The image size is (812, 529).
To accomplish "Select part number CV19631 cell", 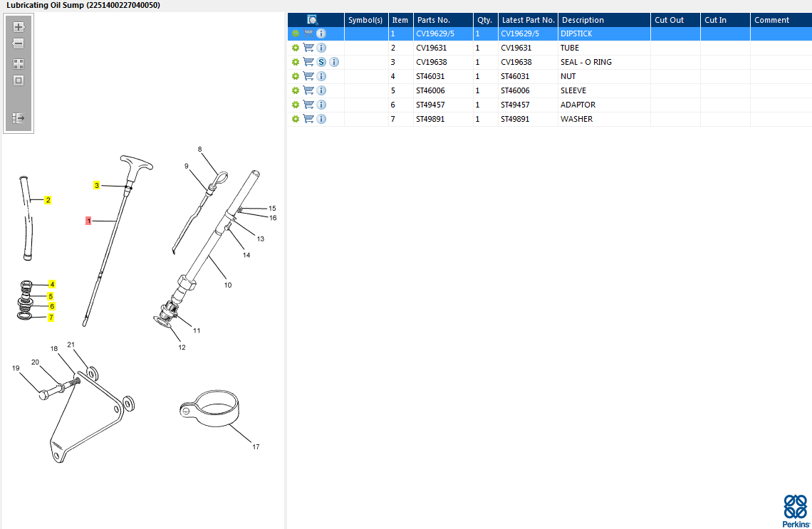I will [x=443, y=48].
